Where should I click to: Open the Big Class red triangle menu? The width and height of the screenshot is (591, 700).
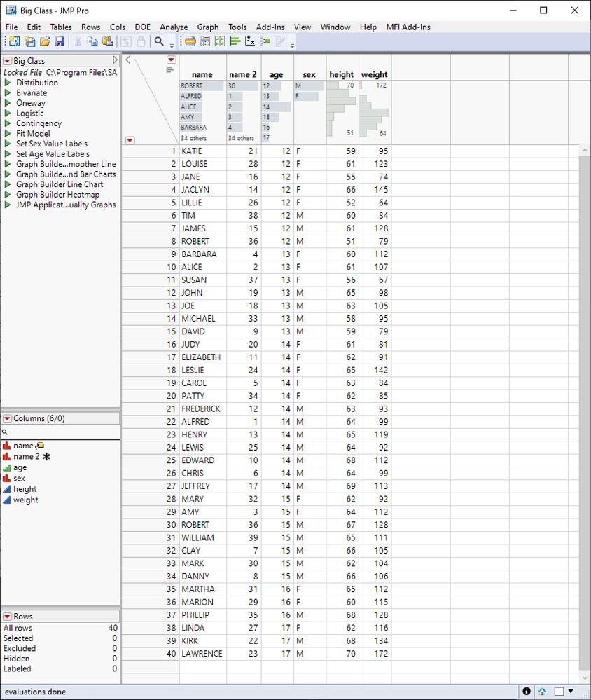point(7,61)
